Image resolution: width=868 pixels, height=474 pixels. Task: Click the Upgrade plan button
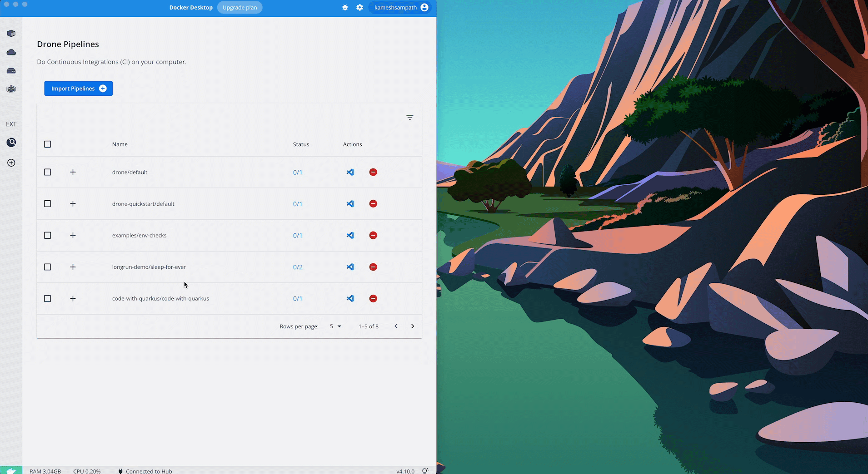239,8
